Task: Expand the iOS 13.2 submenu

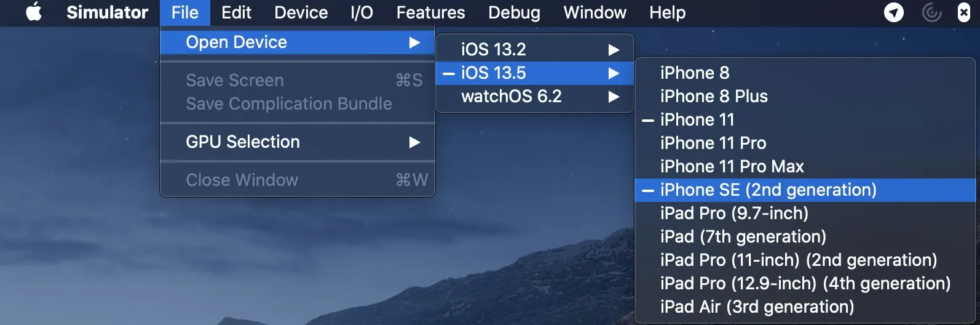Action: coord(534,49)
